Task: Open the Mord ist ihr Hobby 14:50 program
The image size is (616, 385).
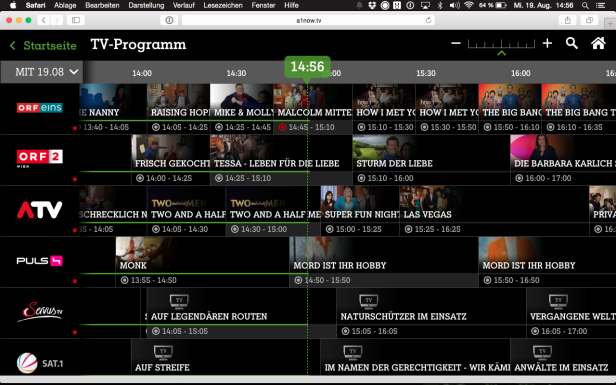Action: point(383,262)
